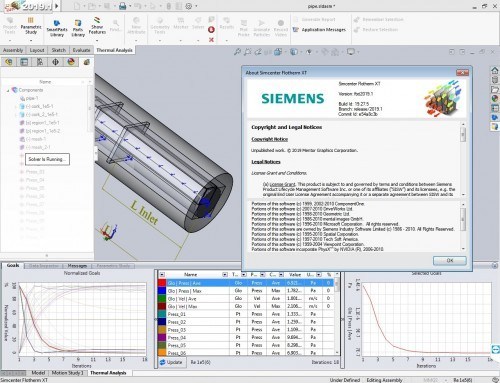Click the Update button below goals table
This screenshot has height=383, width=500.
(x=171, y=362)
